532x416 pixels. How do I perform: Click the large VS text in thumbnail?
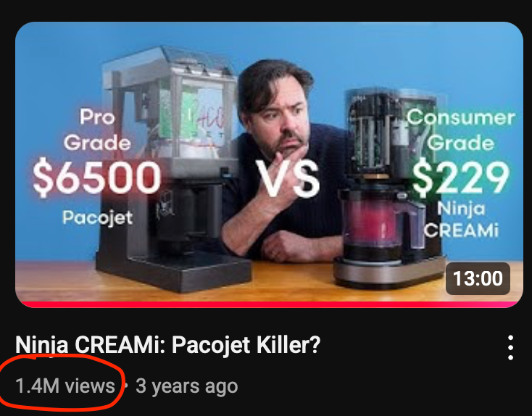(287, 178)
